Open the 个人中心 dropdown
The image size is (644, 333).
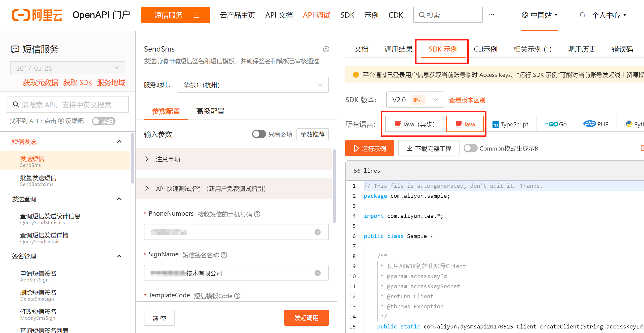tap(609, 15)
